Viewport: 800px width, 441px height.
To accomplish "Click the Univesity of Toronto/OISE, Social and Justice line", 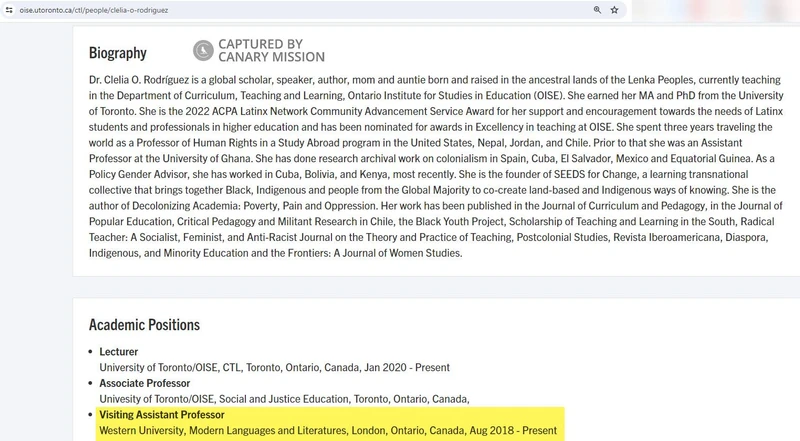I will [284, 399].
